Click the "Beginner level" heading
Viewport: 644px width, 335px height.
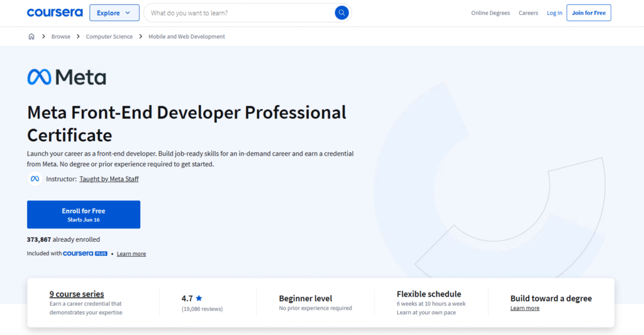306,298
